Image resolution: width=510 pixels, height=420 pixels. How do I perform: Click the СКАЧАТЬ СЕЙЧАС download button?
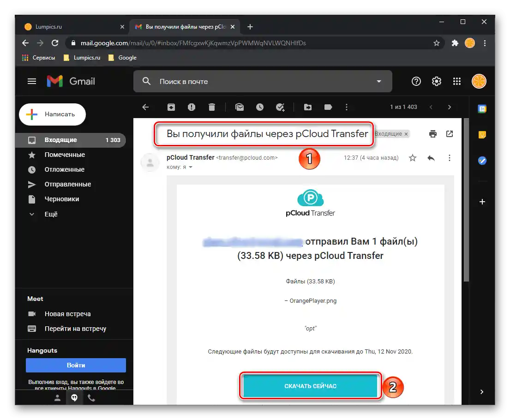(x=310, y=386)
